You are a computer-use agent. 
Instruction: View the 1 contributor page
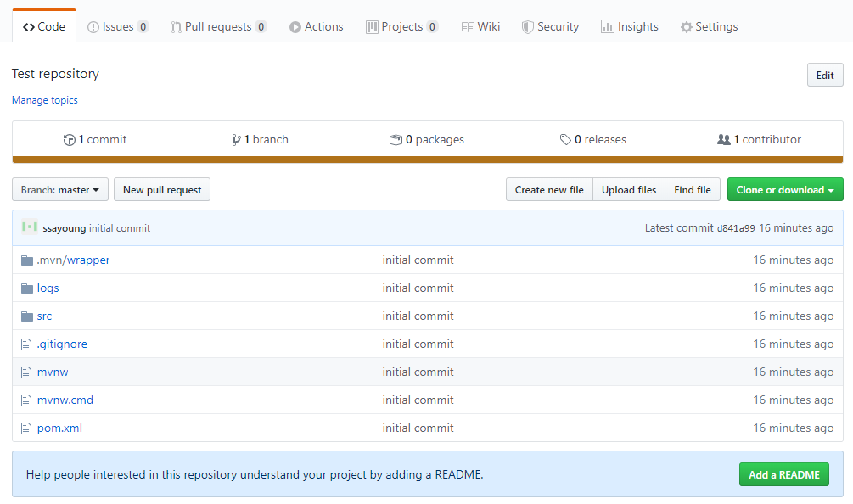point(759,140)
